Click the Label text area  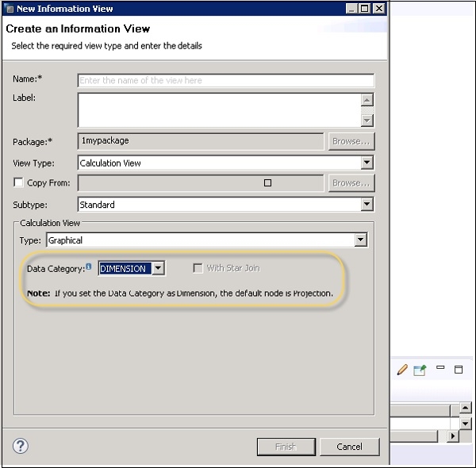(218, 109)
